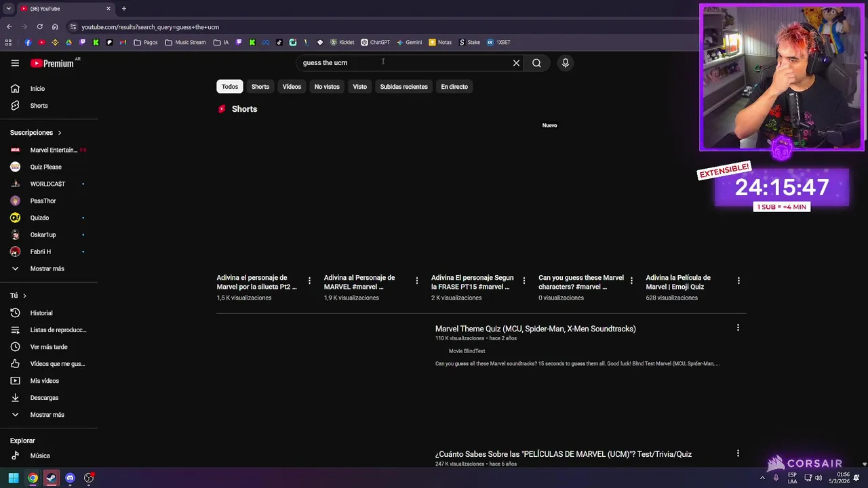Open 'Adivina la Película de Marvel' short

pos(678,282)
